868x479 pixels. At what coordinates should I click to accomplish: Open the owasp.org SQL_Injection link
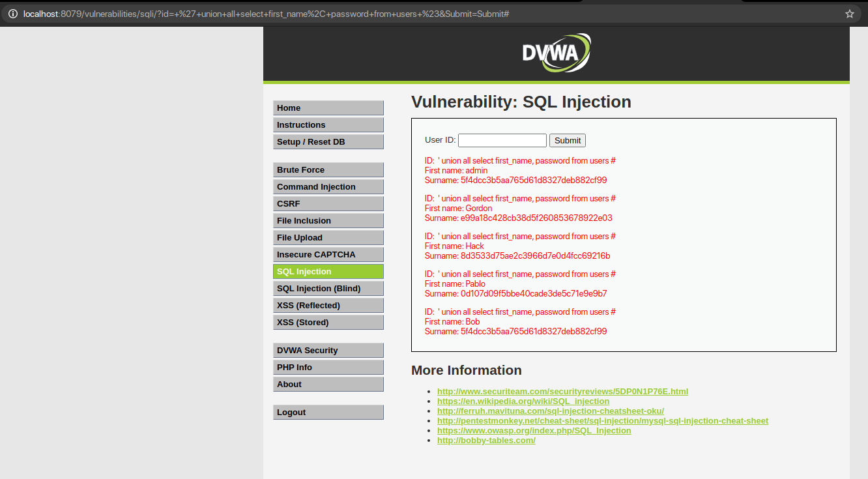pos(534,431)
